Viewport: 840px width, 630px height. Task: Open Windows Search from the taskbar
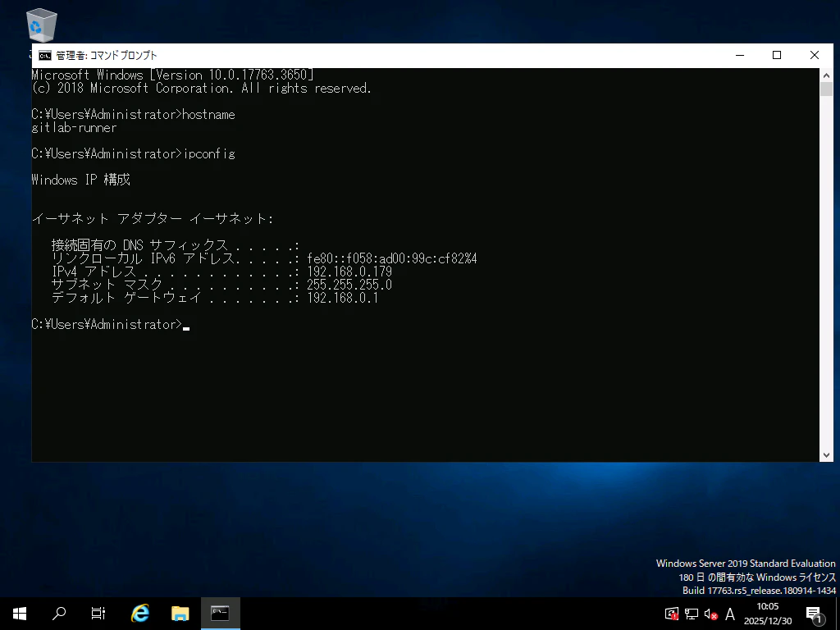click(x=57, y=614)
